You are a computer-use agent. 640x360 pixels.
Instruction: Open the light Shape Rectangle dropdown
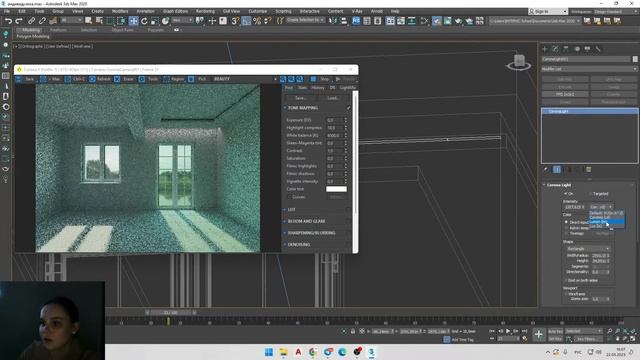coord(588,249)
